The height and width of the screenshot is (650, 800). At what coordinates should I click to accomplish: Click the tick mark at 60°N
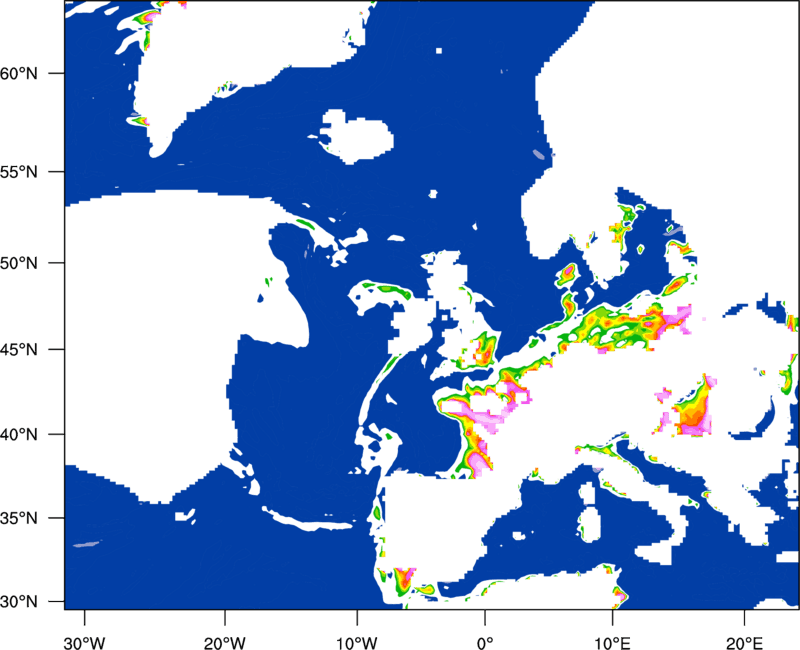[57, 73]
